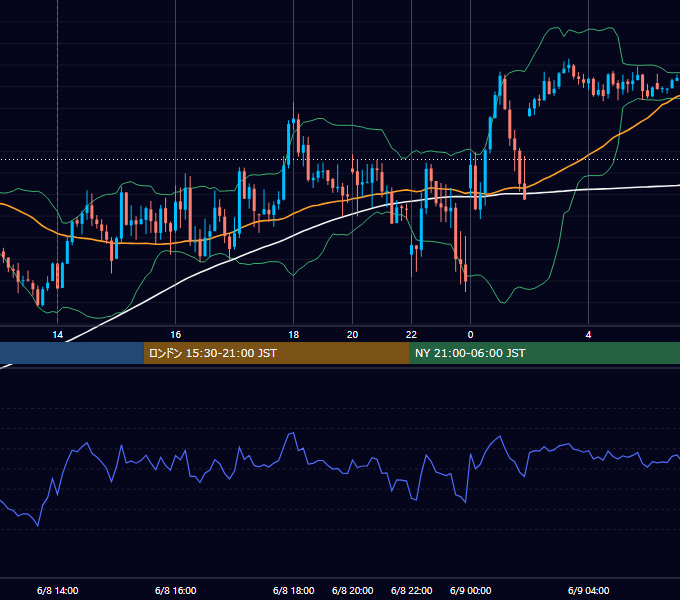The image size is (680, 600).
Task: Click the 6/8 14:00 date label
Action: click(58, 590)
